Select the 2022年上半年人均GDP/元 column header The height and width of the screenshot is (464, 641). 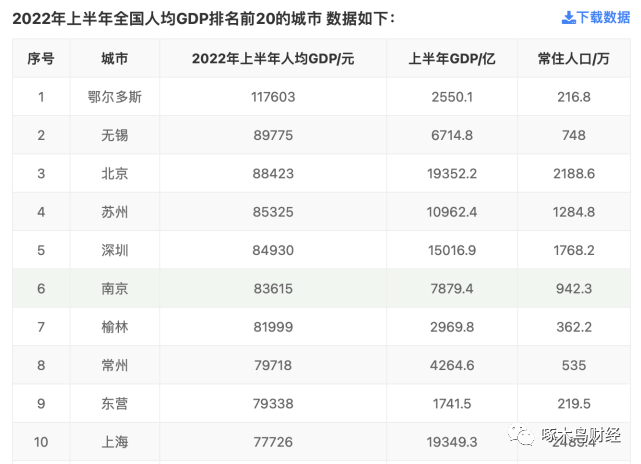coord(273,59)
